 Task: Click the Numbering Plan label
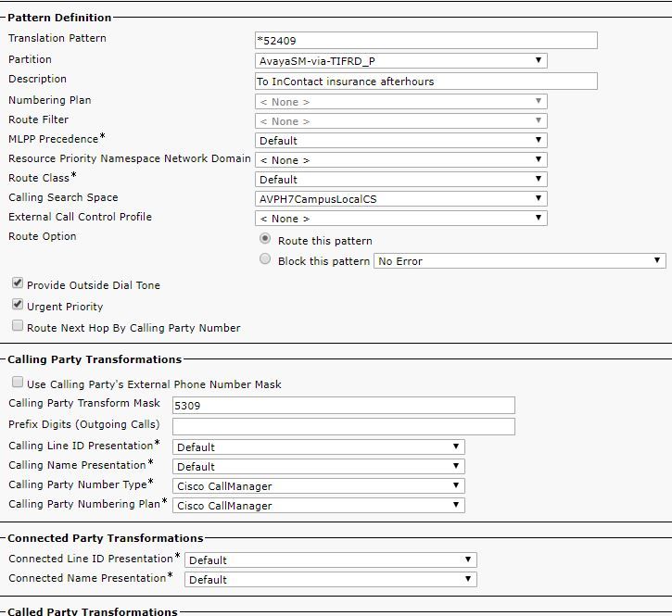(x=50, y=100)
